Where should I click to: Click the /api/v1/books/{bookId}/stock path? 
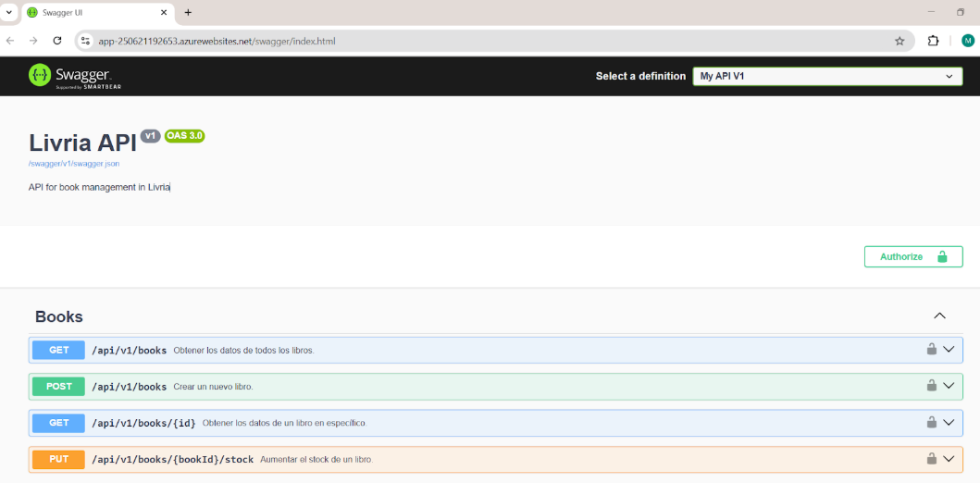click(x=172, y=459)
